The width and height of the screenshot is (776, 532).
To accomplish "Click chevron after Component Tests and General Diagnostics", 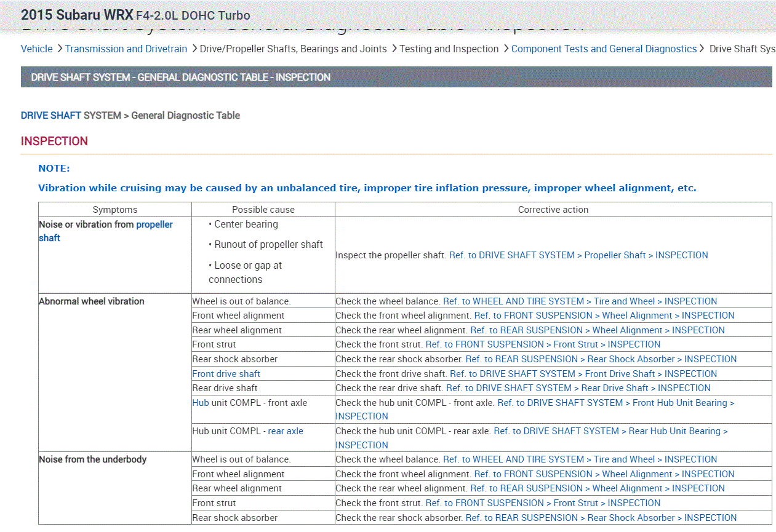I will pyautogui.click(x=702, y=49).
